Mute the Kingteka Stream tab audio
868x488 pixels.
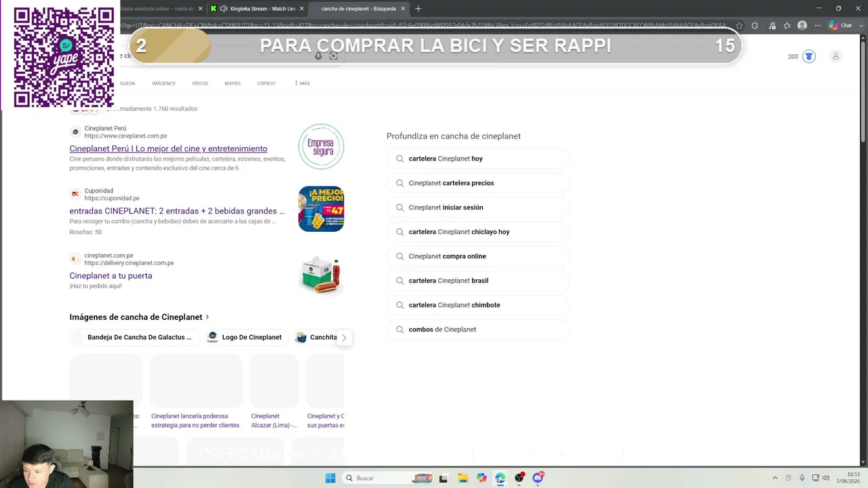pyautogui.click(x=224, y=9)
